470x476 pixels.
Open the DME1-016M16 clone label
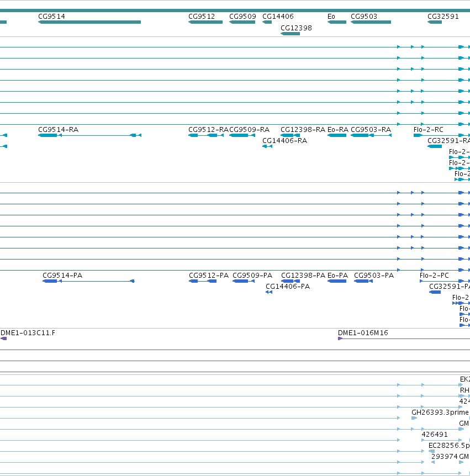(x=363, y=333)
